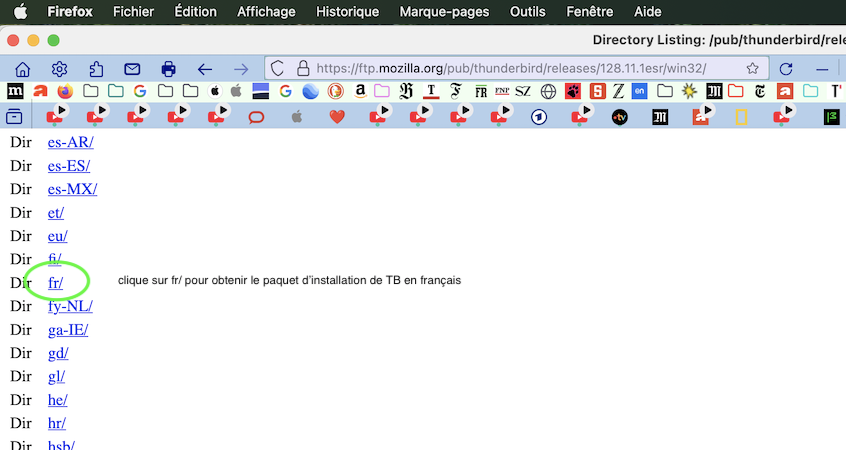Open the ga-IE/ directory link

point(68,330)
